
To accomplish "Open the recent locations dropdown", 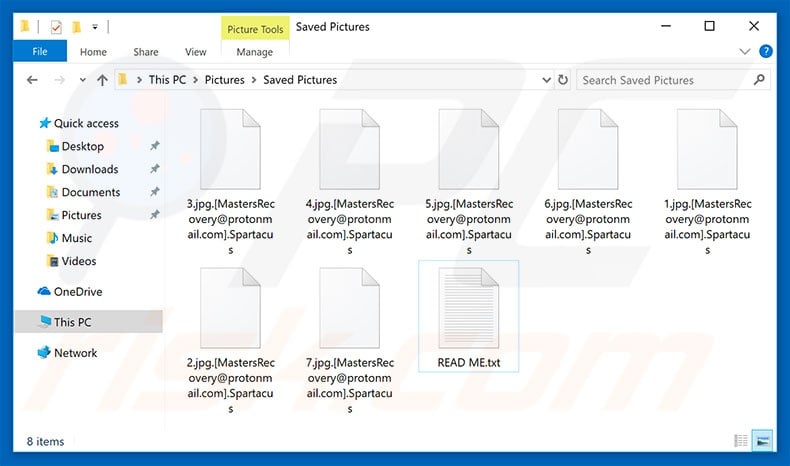I will [83, 80].
